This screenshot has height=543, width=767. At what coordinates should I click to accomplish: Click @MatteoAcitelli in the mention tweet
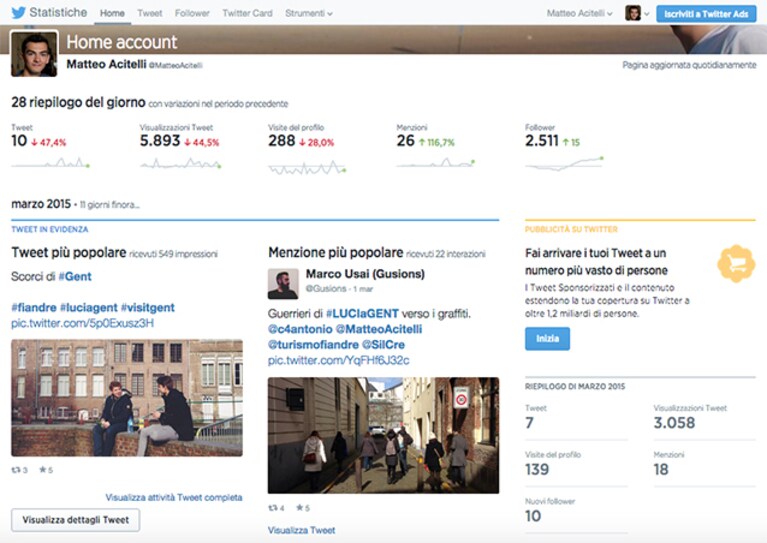point(379,329)
